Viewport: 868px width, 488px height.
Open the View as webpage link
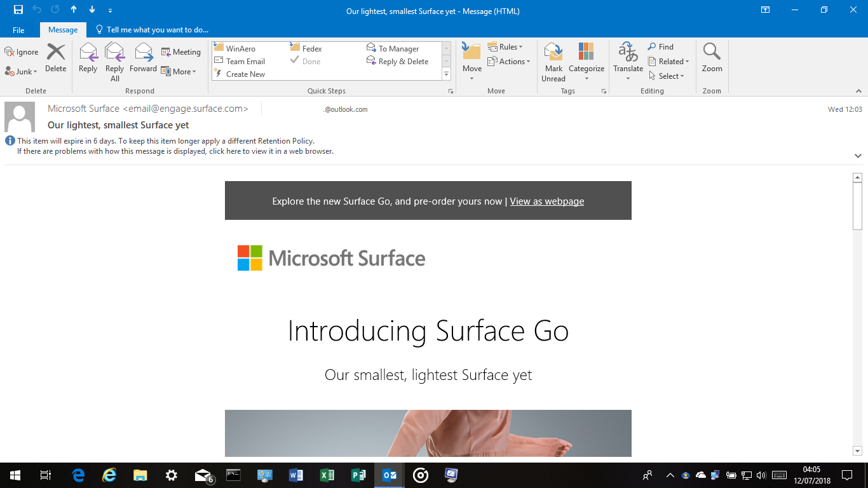pos(547,201)
